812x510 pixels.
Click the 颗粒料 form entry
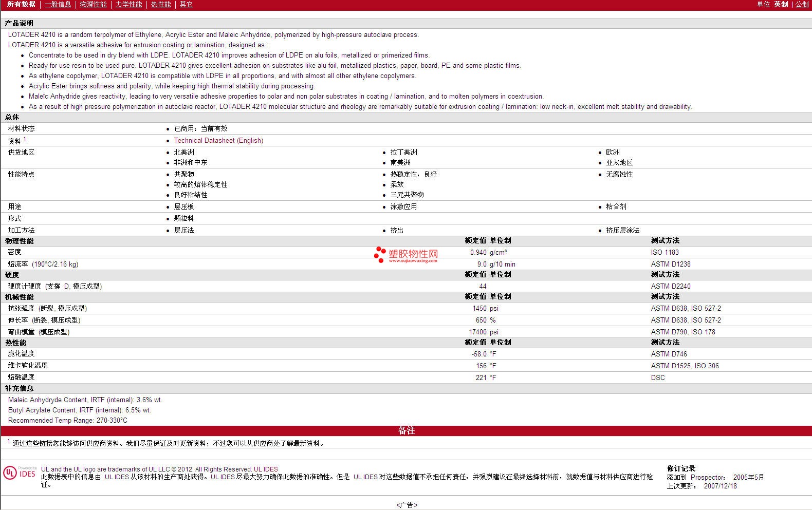point(184,219)
